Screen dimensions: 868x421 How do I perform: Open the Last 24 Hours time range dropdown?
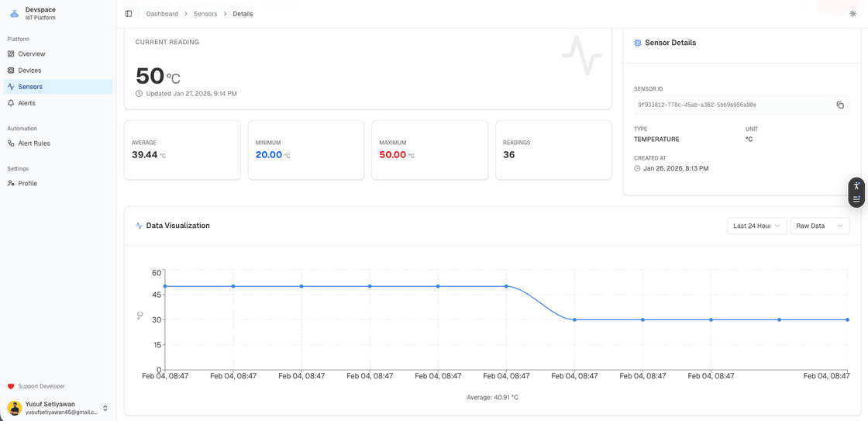click(756, 226)
